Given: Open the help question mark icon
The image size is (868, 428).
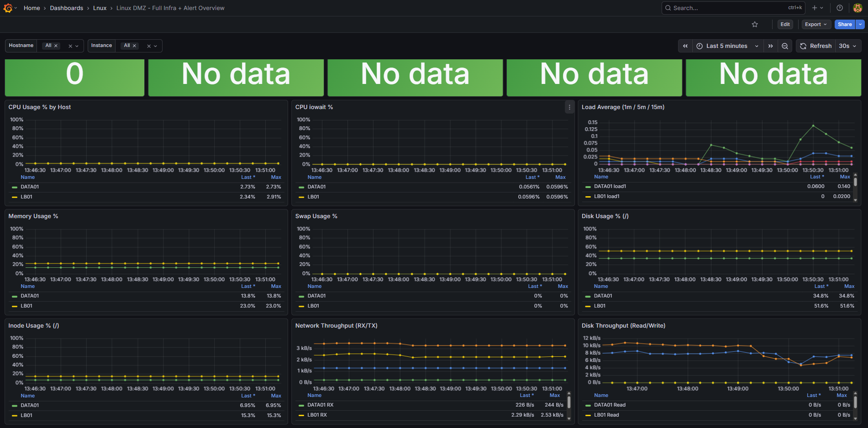Looking at the screenshot, I should [x=839, y=8].
